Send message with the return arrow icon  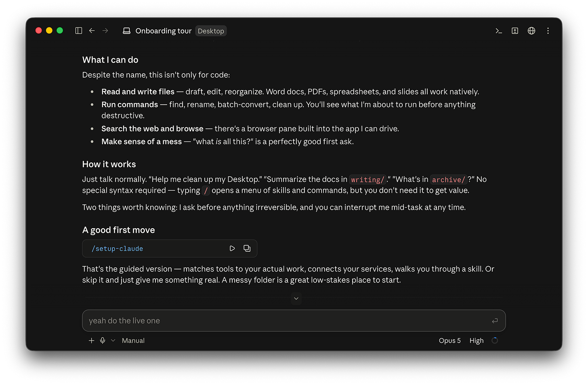pyautogui.click(x=495, y=321)
